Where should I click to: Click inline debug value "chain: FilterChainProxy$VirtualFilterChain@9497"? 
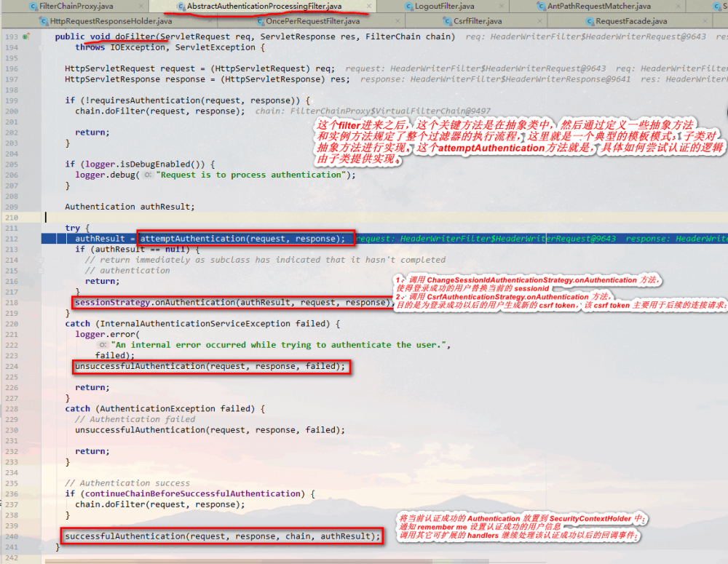pos(373,111)
